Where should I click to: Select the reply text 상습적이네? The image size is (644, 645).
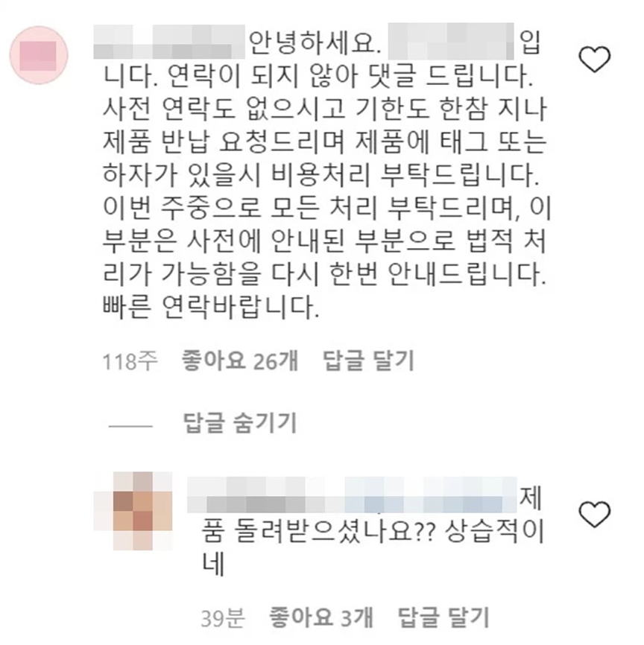tap(373, 548)
